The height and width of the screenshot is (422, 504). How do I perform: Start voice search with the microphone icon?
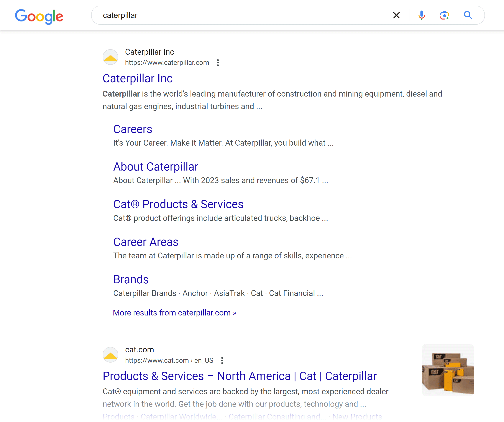(422, 15)
